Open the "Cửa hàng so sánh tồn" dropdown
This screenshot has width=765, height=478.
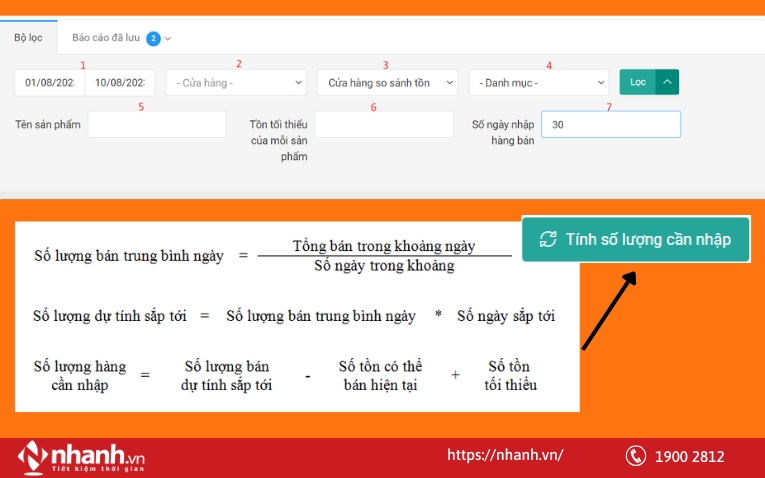coord(387,82)
